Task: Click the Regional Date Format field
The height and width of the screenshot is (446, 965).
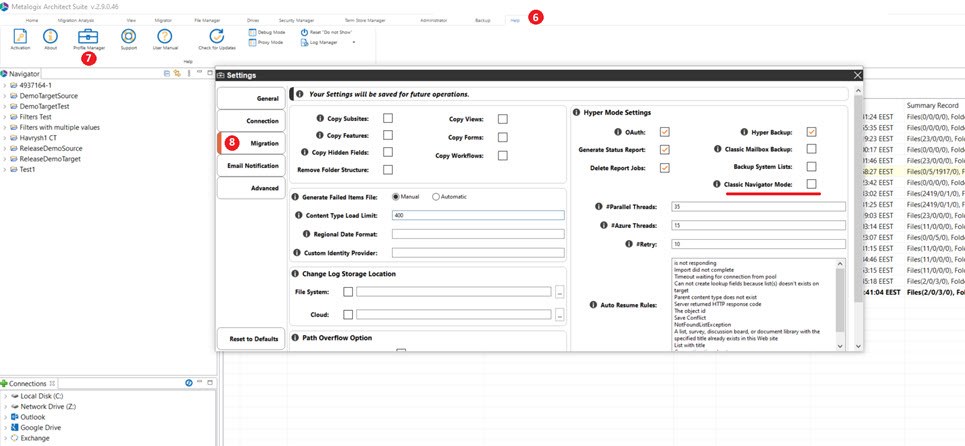Action: (x=478, y=234)
